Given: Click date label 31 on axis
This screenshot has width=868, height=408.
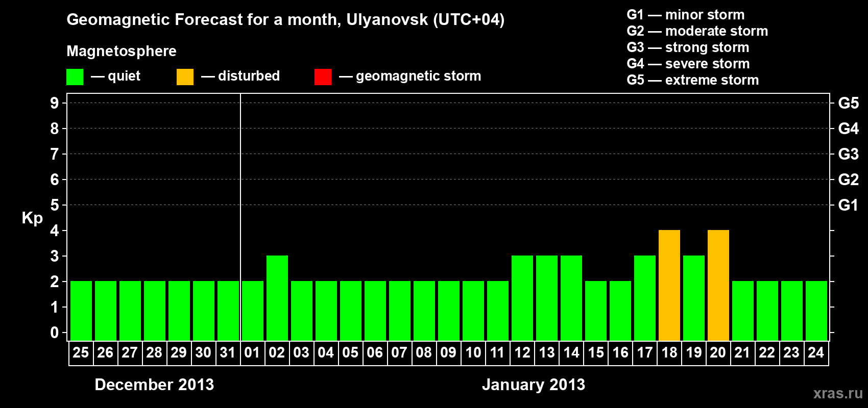Looking at the screenshot, I should point(228,352).
